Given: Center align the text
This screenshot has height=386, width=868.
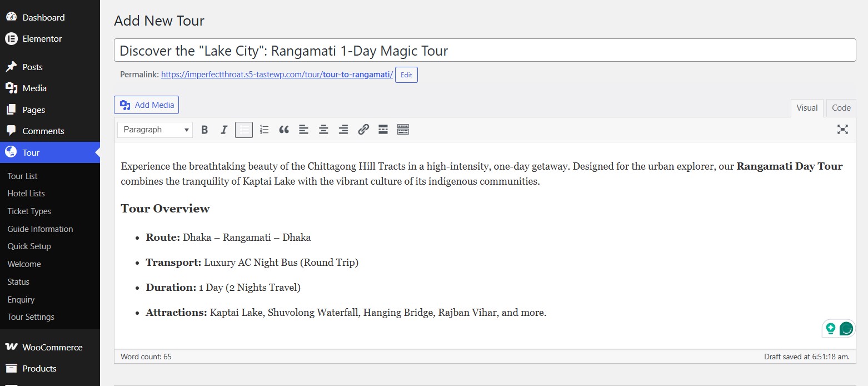Looking at the screenshot, I should coord(323,130).
